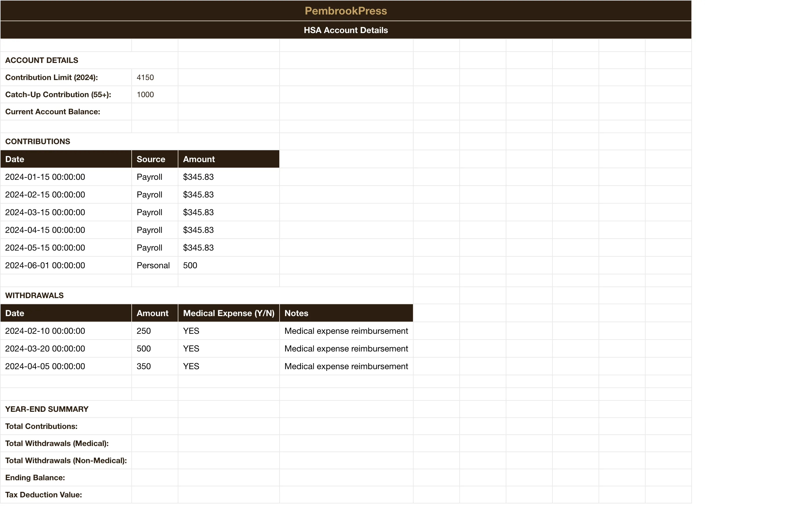Image resolution: width=812 pixels, height=522 pixels.
Task: Select the YEAR-END SUMMARY header
Action: 89,409
